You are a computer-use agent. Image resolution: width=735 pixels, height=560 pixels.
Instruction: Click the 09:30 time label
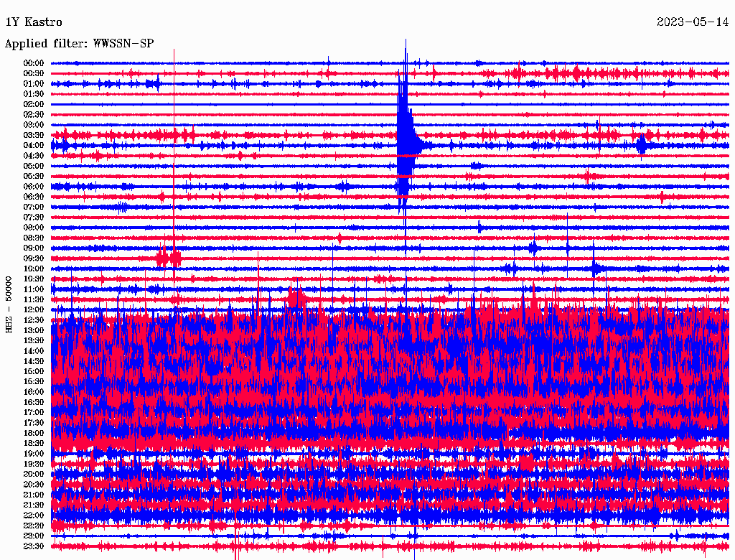pyautogui.click(x=34, y=258)
